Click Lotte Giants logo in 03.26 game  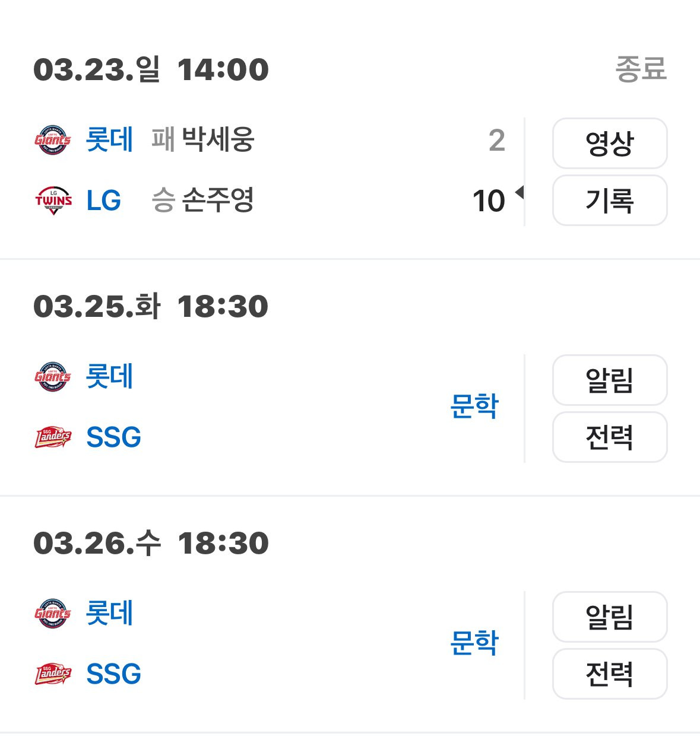pyautogui.click(x=53, y=614)
